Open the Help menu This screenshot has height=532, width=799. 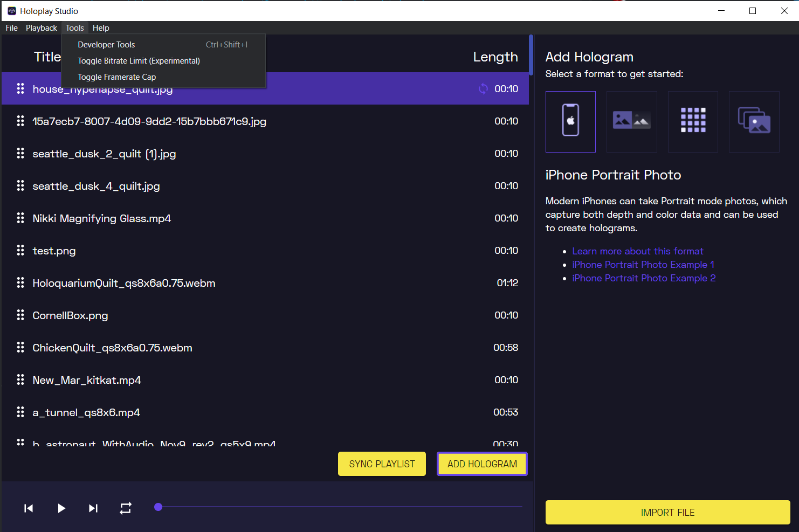point(101,28)
